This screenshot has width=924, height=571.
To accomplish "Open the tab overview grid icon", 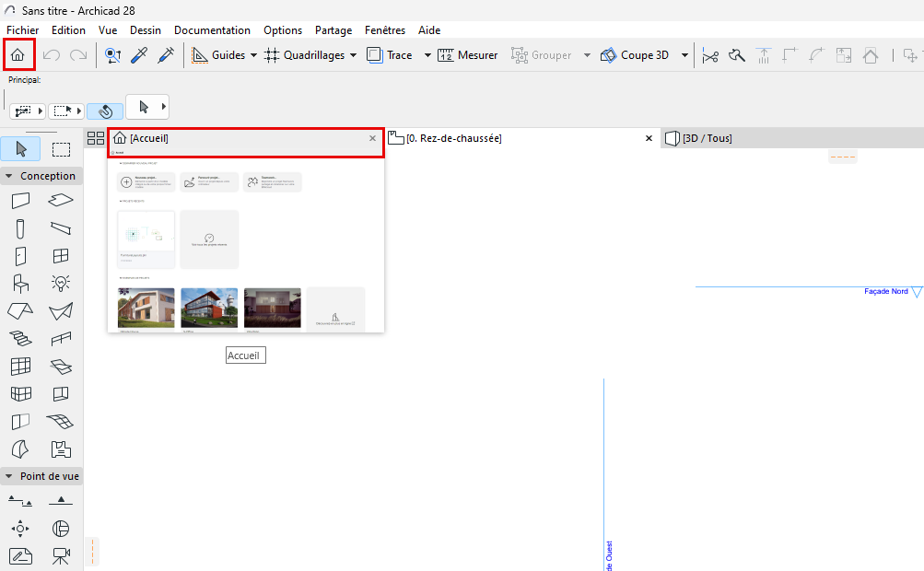I will click(x=95, y=137).
